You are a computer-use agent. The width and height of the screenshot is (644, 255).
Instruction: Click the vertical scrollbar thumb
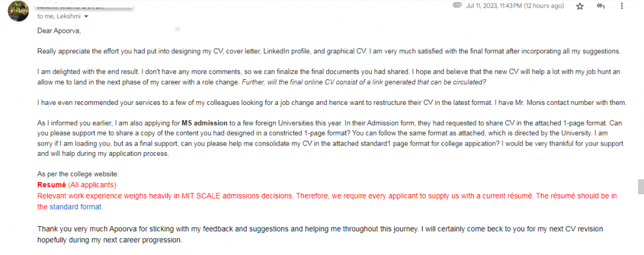coord(640,187)
